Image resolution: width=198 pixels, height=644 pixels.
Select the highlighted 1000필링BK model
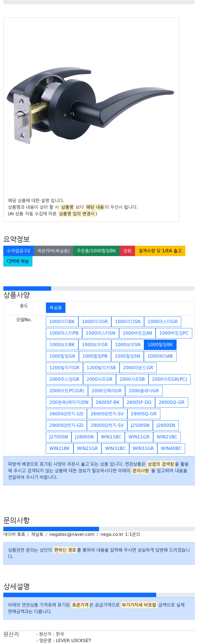[x=160, y=345]
